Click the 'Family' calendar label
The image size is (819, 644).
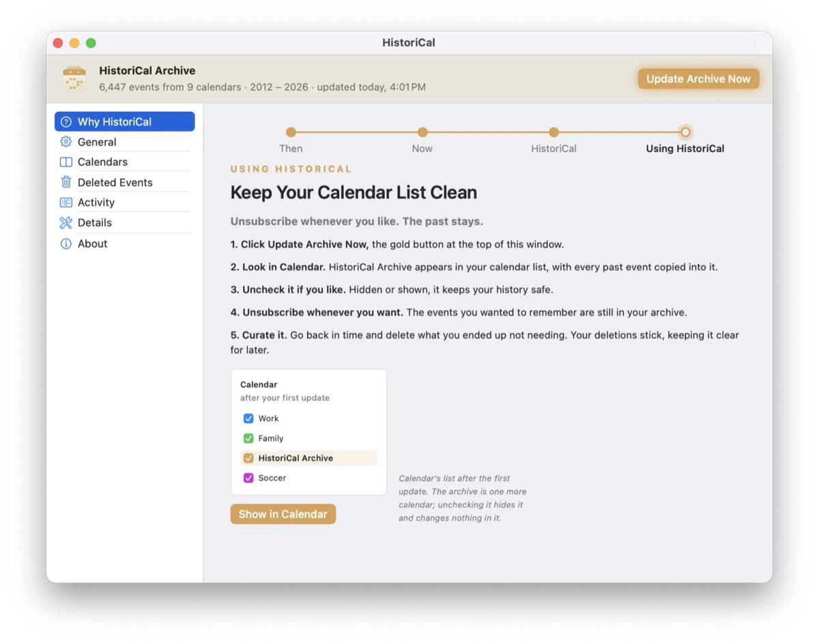tap(271, 439)
